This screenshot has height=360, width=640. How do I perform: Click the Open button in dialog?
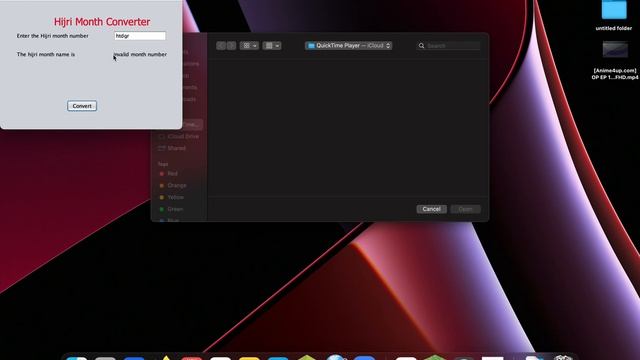pos(465,209)
